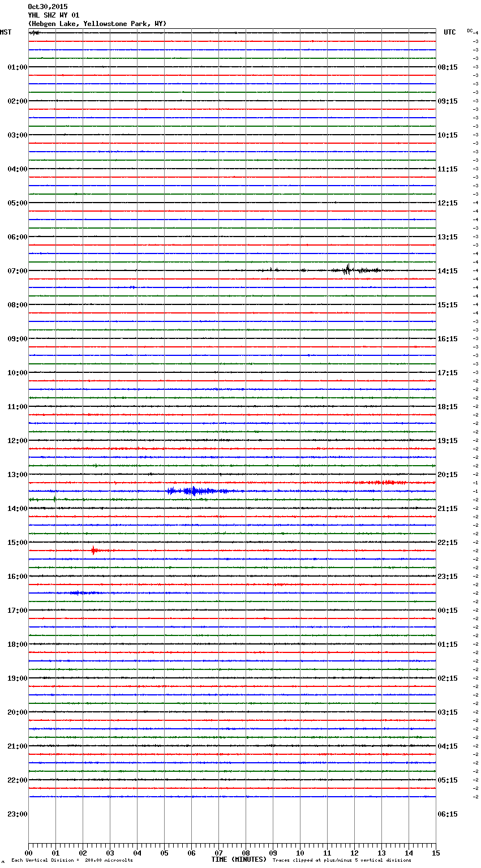Click the 22:15 UTC time label
The height and width of the screenshot is (868, 481).
(x=448, y=543)
